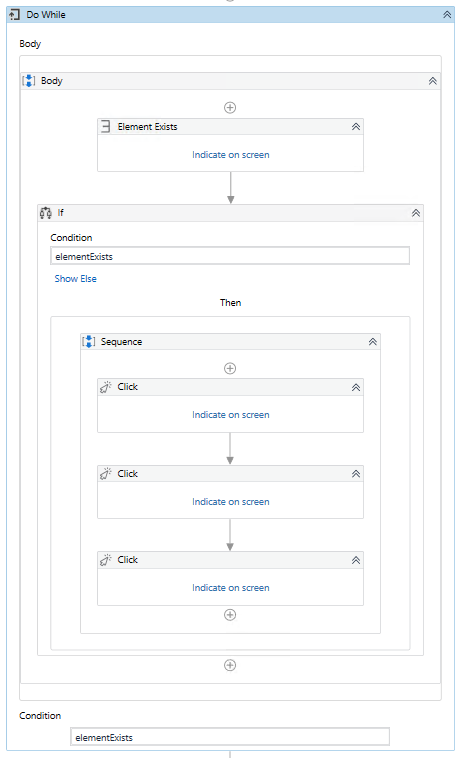Collapse the Do While activity
This screenshot has height=758, width=460.
pyautogui.click(x=447, y=15)
